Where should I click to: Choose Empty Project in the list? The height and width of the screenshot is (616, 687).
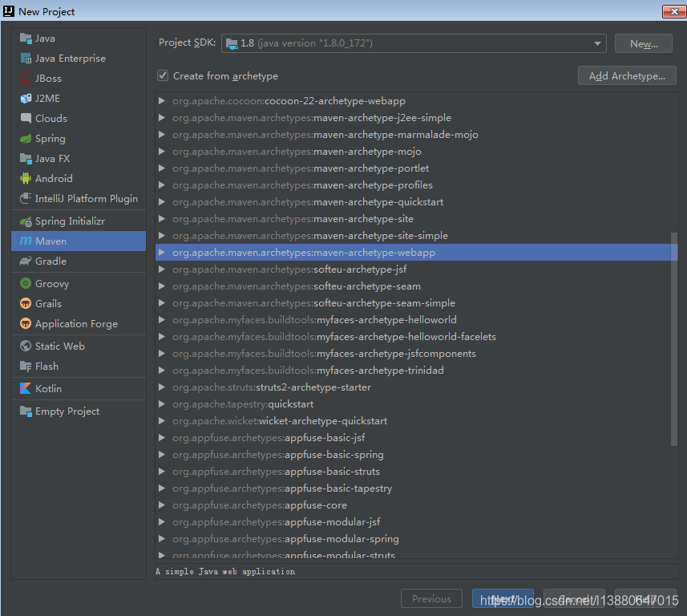coord(79,411)
